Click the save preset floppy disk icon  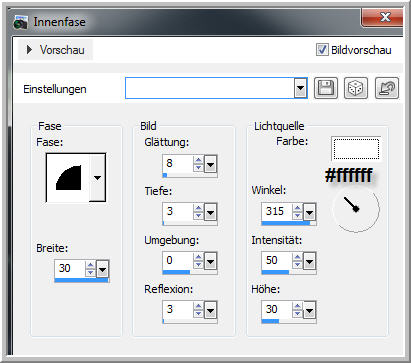pos(326,88)
